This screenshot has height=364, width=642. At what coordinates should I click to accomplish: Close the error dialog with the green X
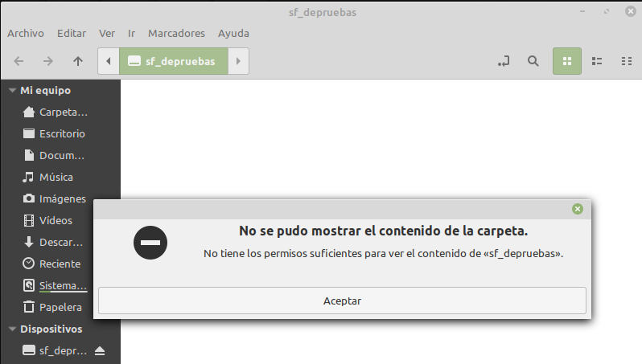578,209
